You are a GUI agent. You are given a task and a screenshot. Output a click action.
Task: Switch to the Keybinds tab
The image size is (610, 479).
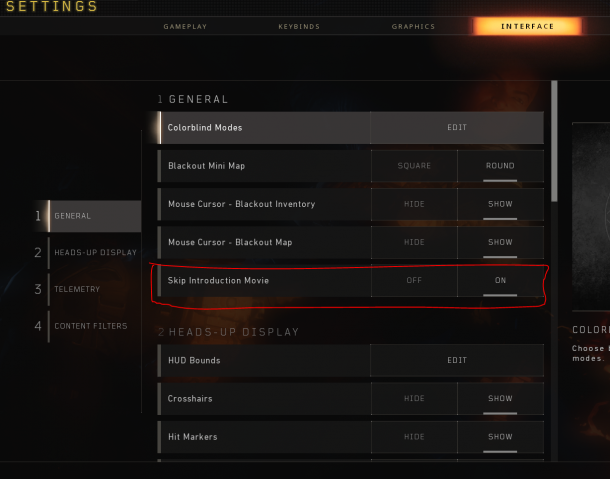[299, 26]
